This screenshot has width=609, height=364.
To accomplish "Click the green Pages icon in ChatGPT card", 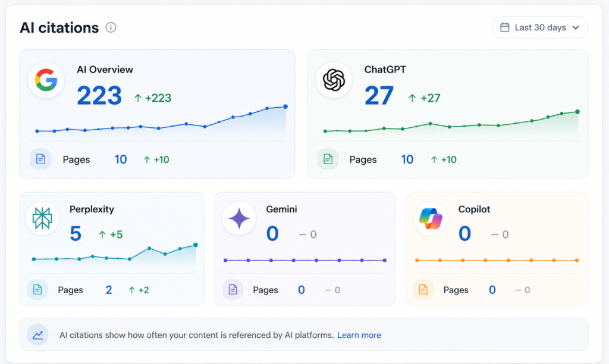I will tap(328, 159).
